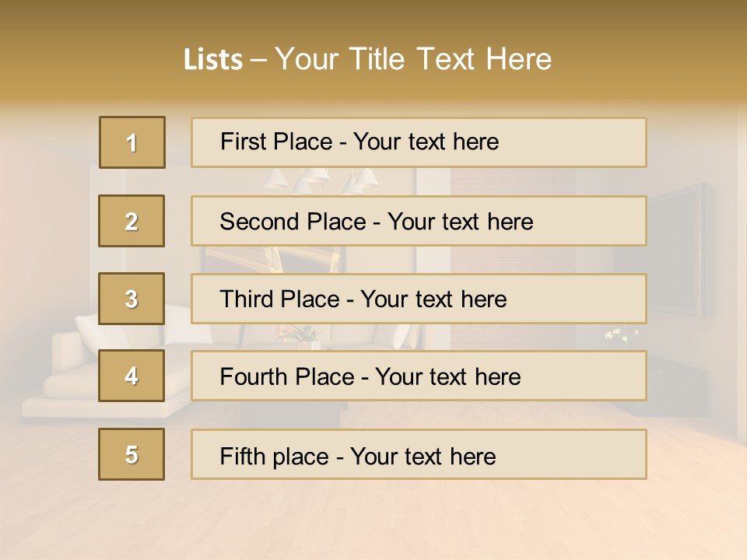Select the number 4 box
Viewport: 747px width, 560px height.
coord(132,376)
